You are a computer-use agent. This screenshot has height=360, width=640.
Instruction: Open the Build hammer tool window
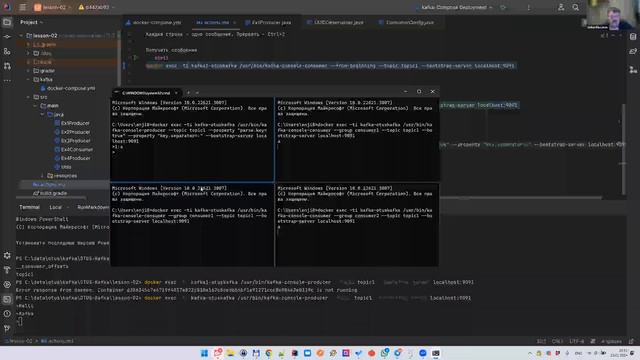coord(7,270)
